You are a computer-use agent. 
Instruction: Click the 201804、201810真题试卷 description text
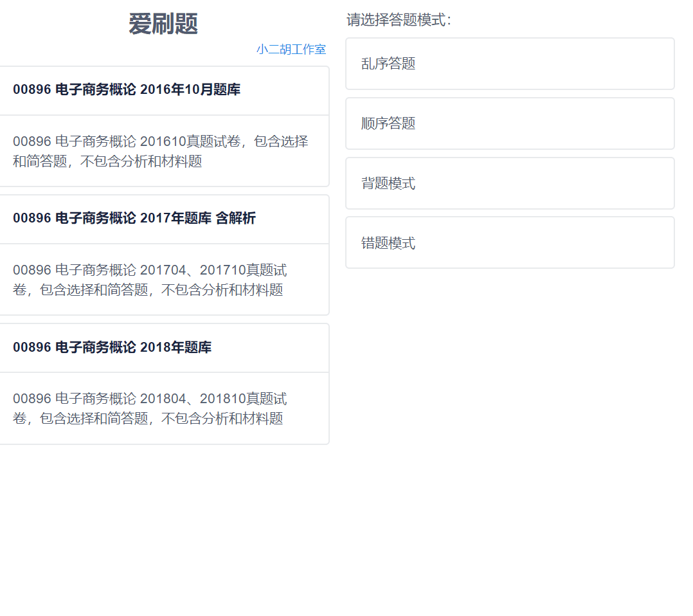tap(151, 408)
